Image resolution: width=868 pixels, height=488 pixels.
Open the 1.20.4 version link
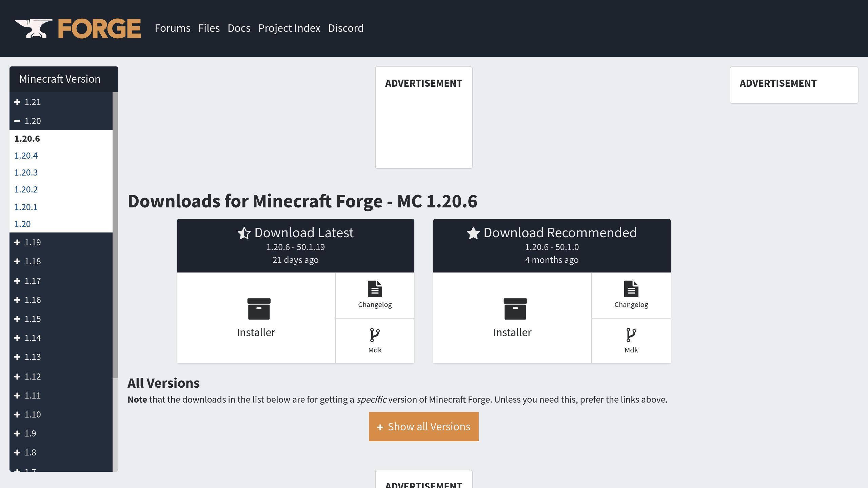pos(26,156)
